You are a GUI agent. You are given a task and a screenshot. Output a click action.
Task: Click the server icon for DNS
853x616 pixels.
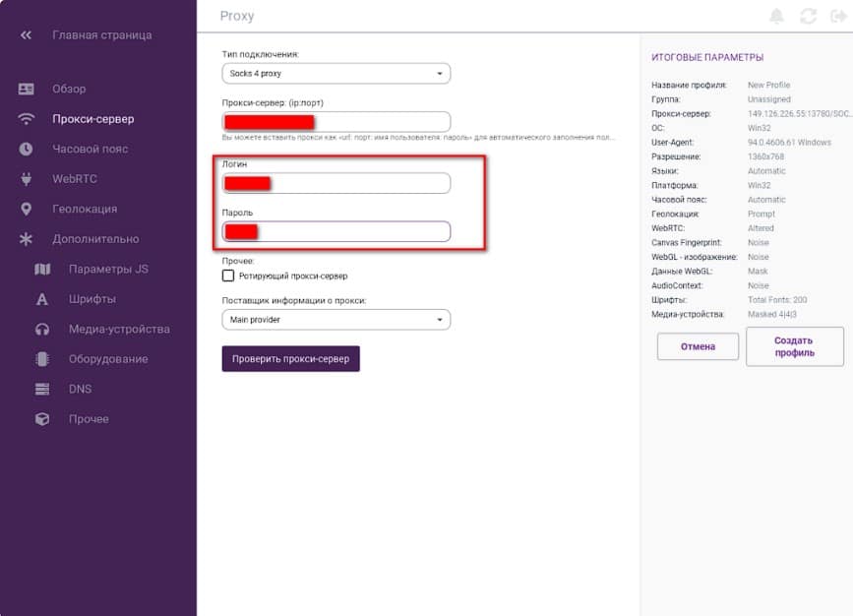[42, 390]
